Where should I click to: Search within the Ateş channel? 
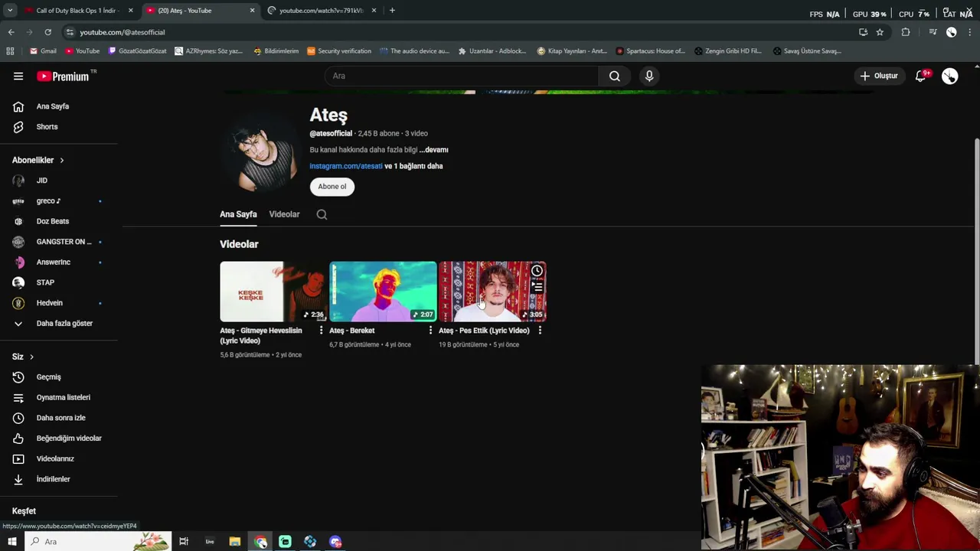(x=322, y=214)
